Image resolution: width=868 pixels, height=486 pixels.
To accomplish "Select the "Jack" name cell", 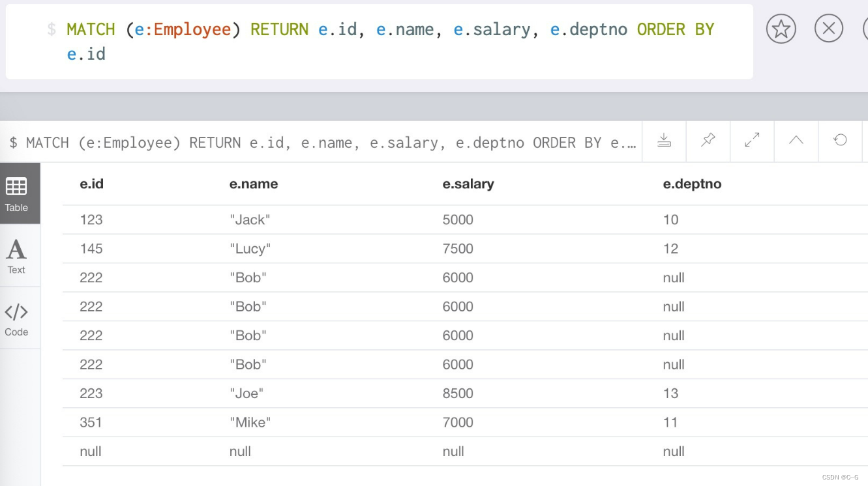I will click(250, 220).
